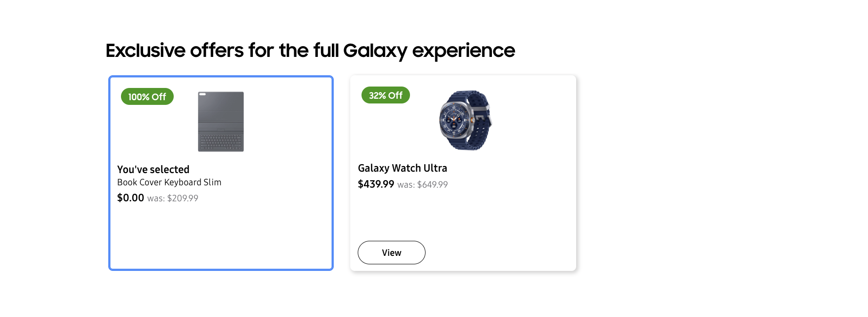Click the Exclusive offers heading
Viewport: 868px width, 317px height.
pos(311,50)
